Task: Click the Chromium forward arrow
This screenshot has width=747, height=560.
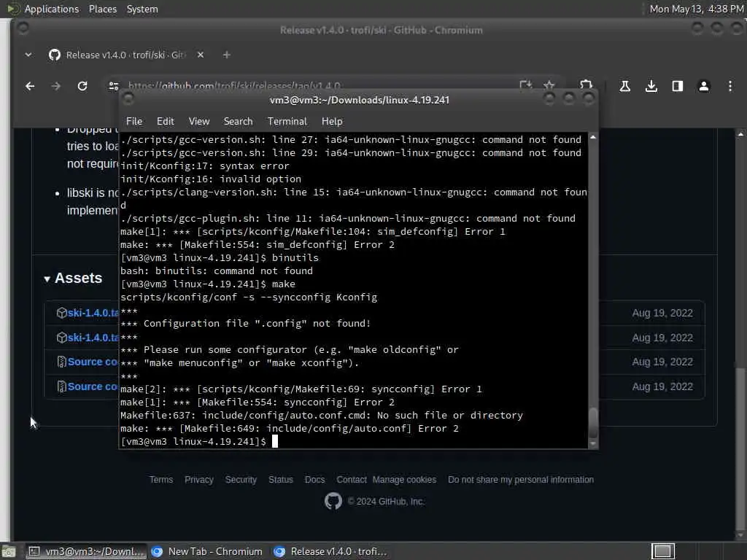Action: pos(55,86)
